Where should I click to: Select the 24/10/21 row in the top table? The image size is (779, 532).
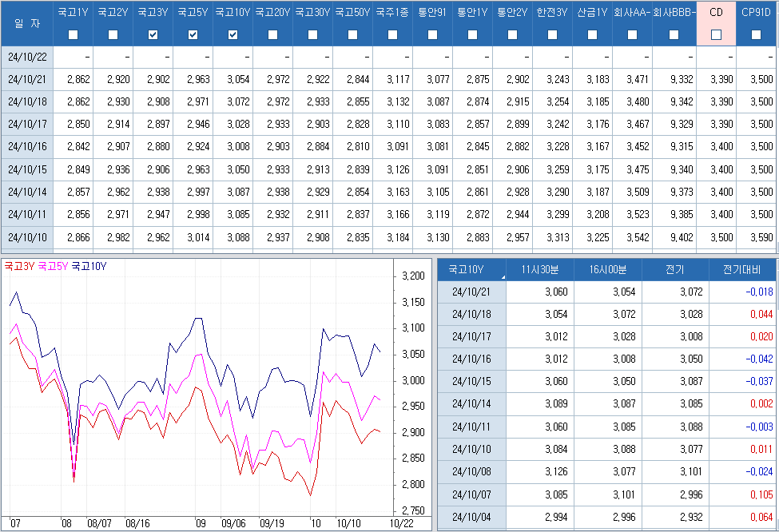click(x=26, y=80)
